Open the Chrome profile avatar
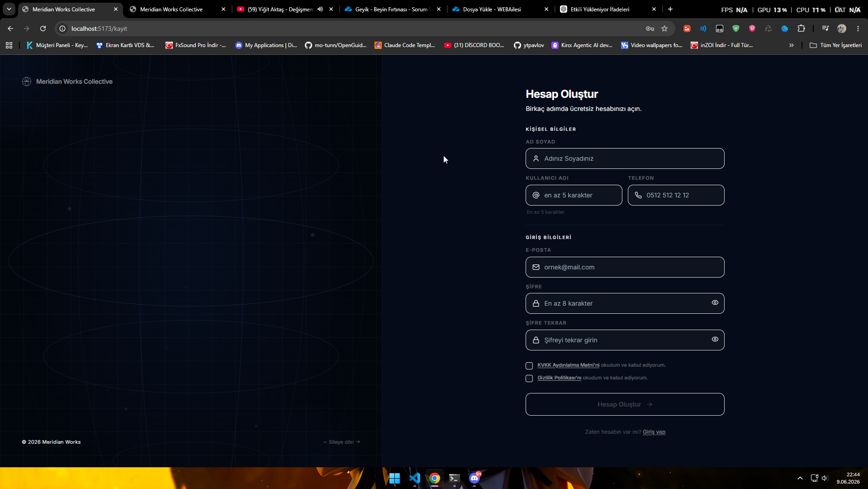Image resolution: width=868 pixels, height=489 pixels. pyautogui.click(x=842, y=29)
